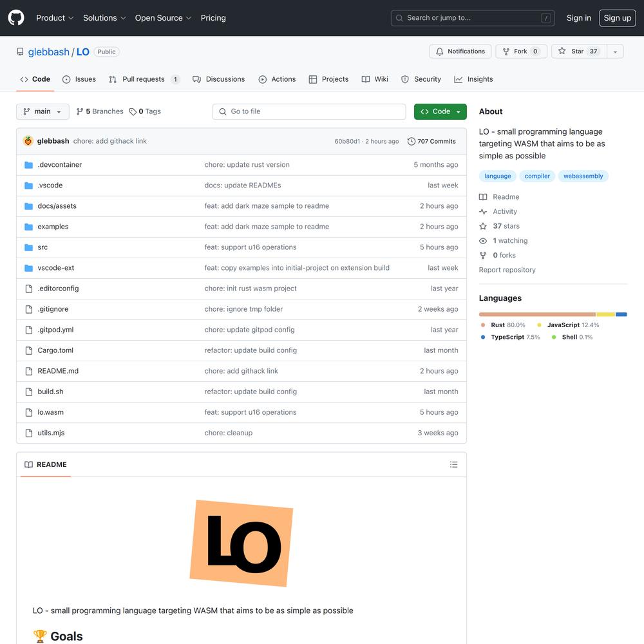This screenshot has width=644, height=644.
Task: Open the star lists dropdown arrow
Action: point(615,52)
